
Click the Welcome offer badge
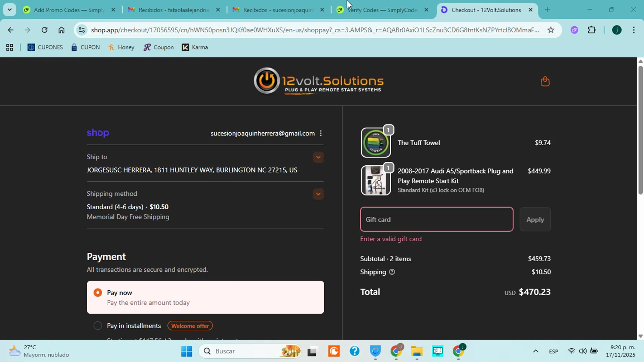[x=190, y=326]
